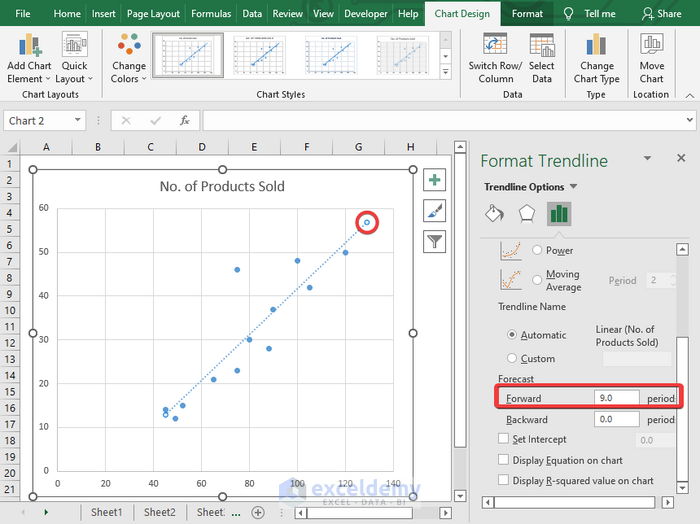Click the Change Chart Type icon

pyautogui.click(x=596, y=46)
